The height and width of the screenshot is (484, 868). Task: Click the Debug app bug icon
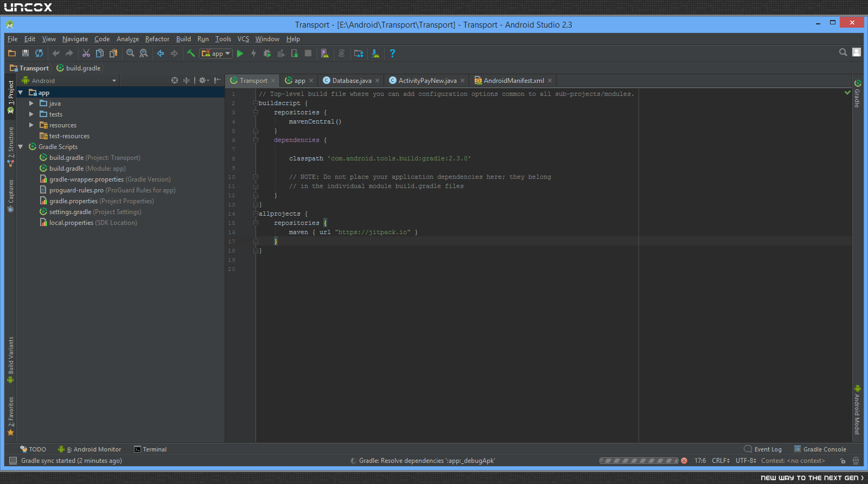pos(267,53)
